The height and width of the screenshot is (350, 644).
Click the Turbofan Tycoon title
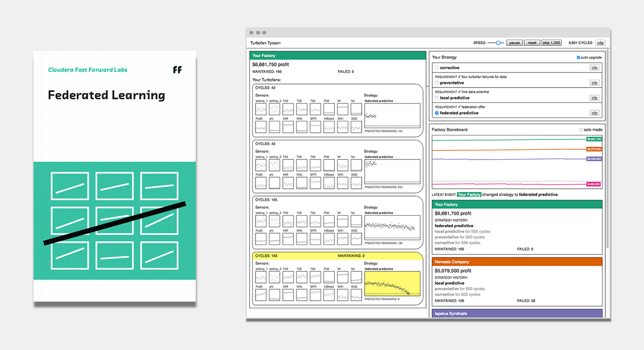[x=265, y=43]
